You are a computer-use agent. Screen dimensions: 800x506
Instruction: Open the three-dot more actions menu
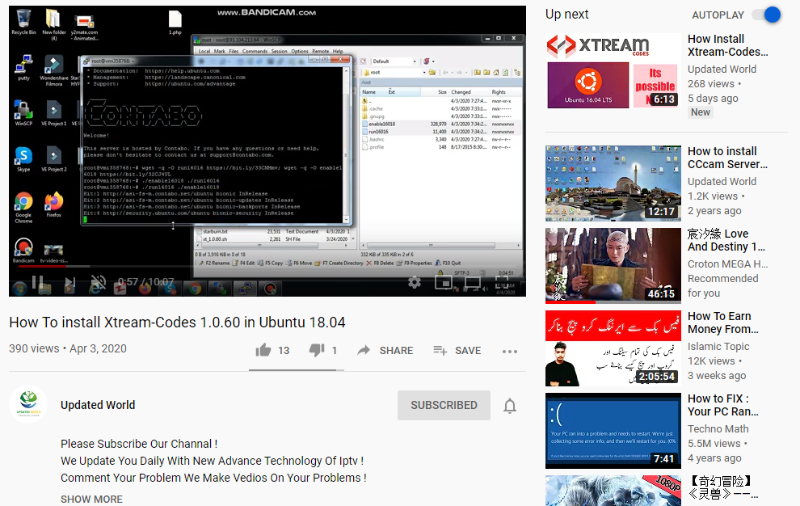(510, 351)
